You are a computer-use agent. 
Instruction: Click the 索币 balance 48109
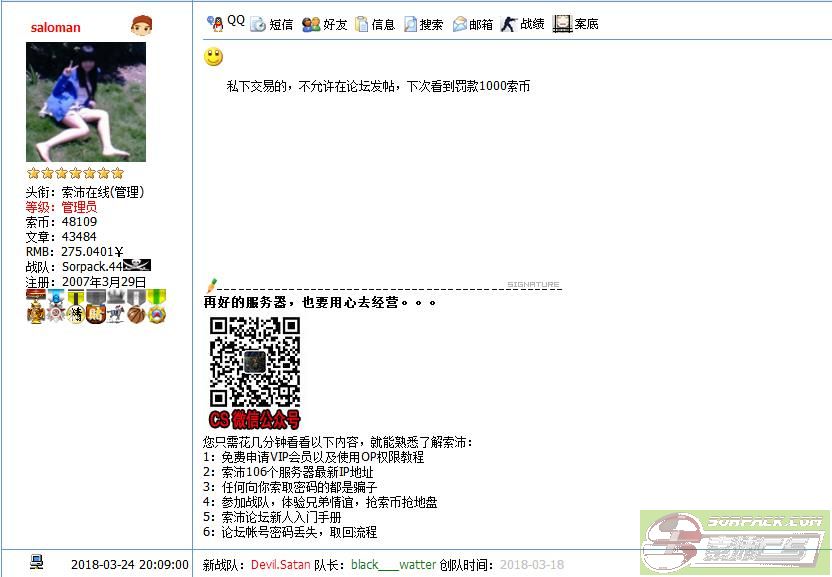coord(80,222)
